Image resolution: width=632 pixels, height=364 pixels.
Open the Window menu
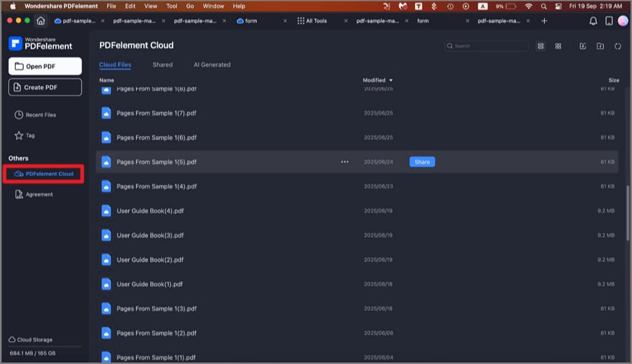click(213, 6)
